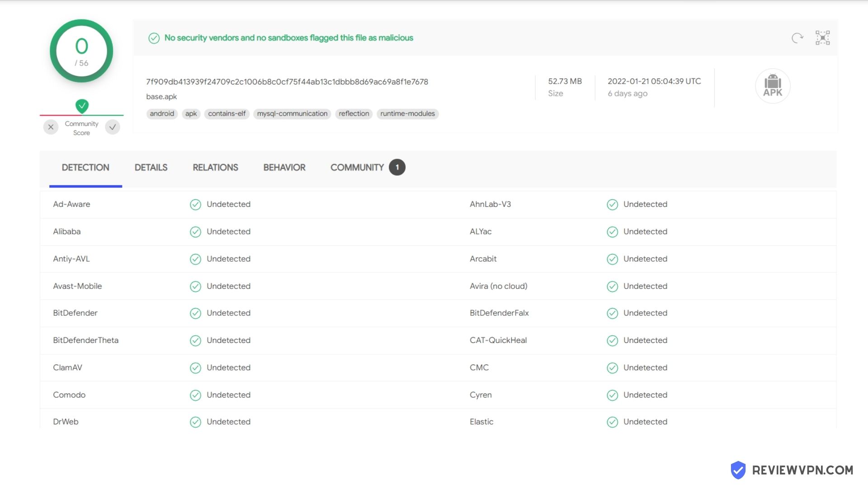The height and width of the screenshot is (488, 868).
Task: Switch to the RELATIONS tab
Action: click(215, 168)
